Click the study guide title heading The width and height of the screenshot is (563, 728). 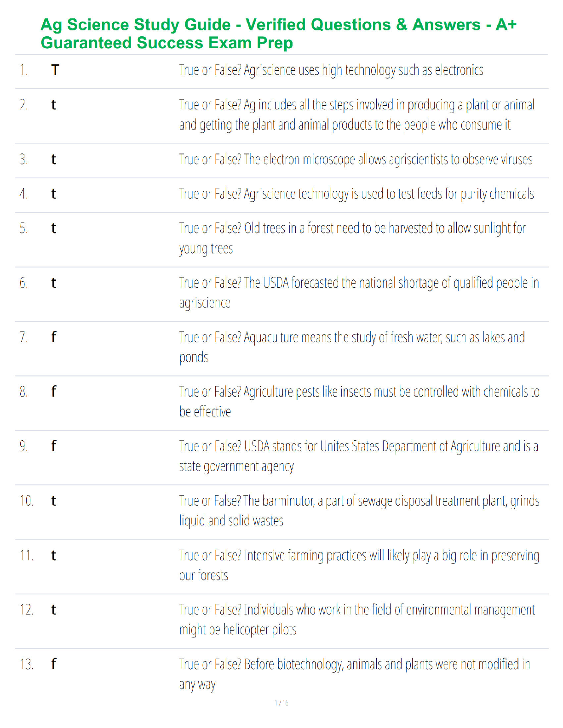point(279,34)
